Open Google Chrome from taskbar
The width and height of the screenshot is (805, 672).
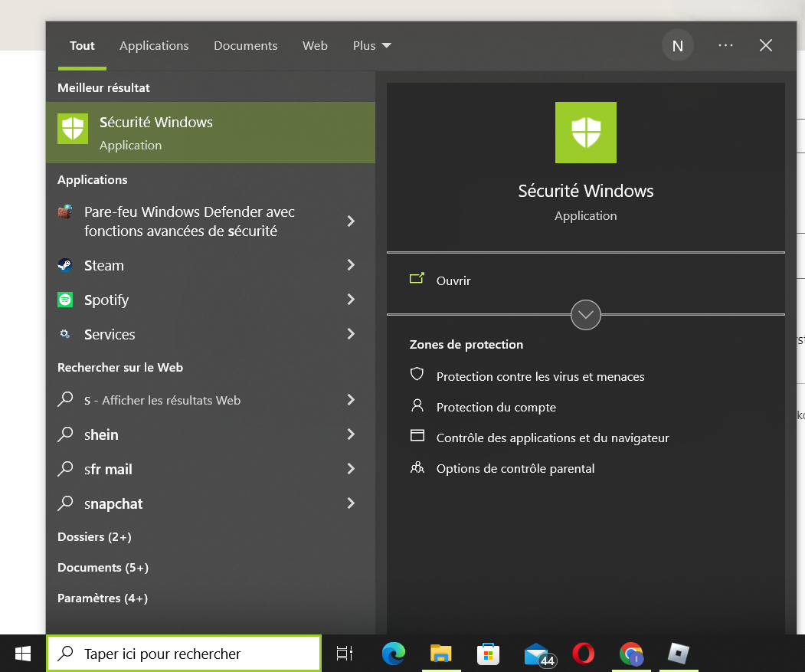(x=631, y=654)
